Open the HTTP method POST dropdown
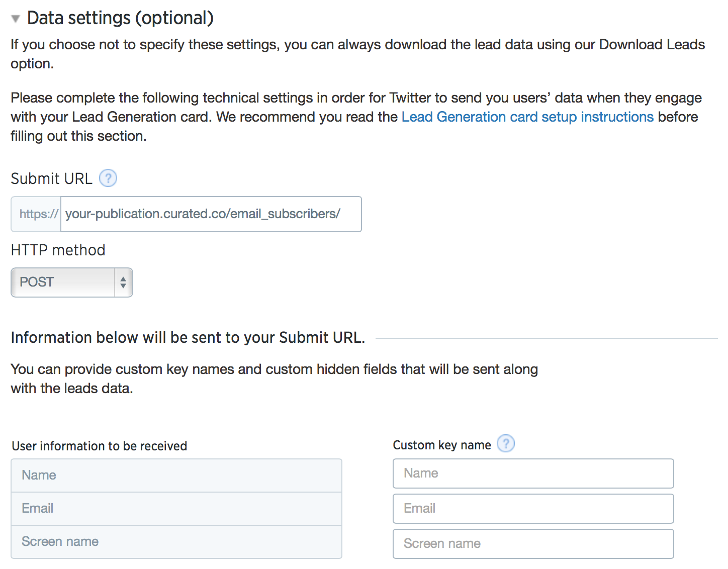This screenshot has width=728, height=569. click(x=64, y=282)
